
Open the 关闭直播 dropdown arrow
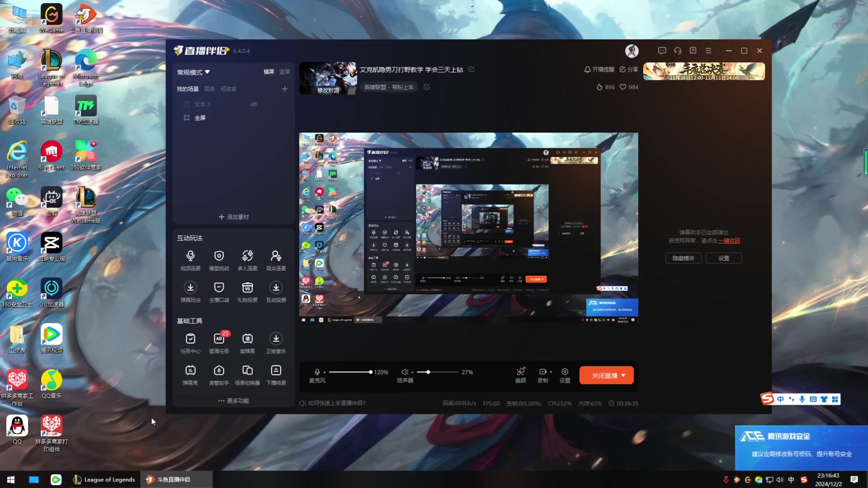point(623,375)
